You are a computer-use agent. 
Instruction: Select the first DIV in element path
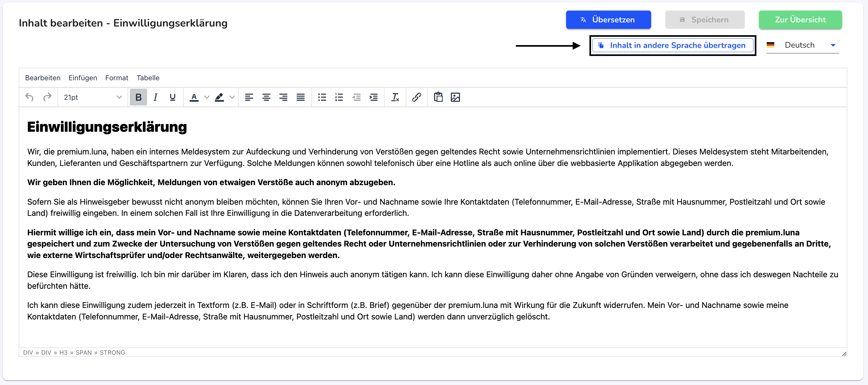pyautogui.click(x=28, y=352)
